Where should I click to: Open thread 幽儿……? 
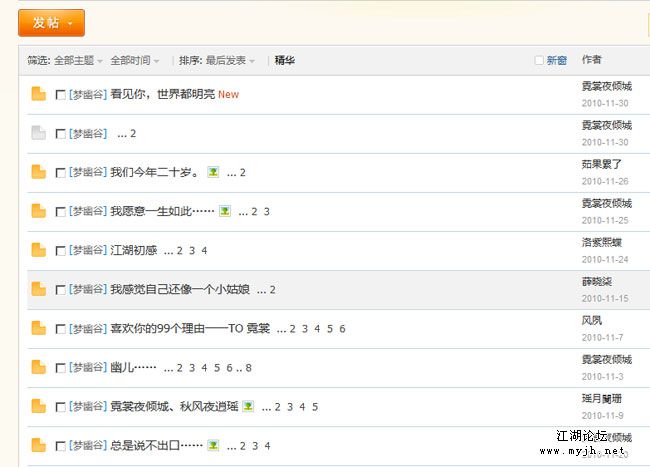[x=133, y=367]
